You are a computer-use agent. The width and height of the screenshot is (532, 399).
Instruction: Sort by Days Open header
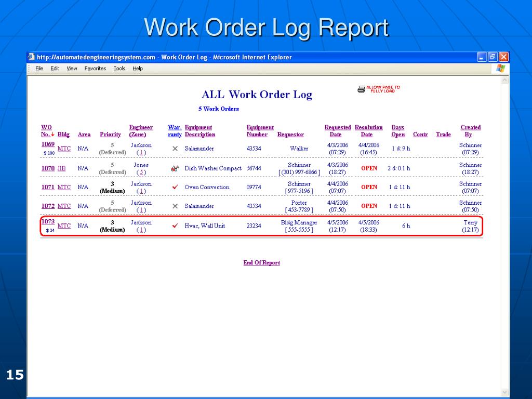click(398, 131)
